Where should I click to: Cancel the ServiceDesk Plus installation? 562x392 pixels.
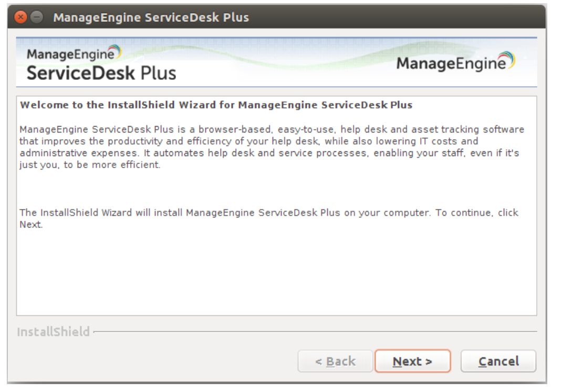coord(498,362)
